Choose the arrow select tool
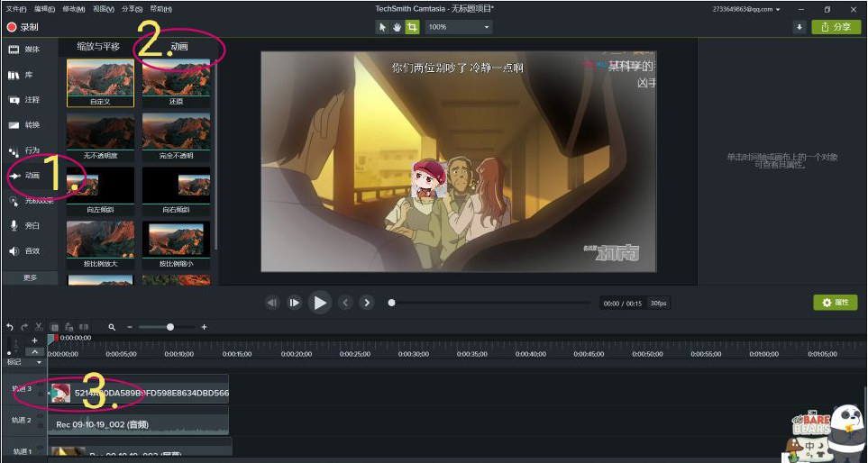868x463 pixels. pyautogui.click(x=382, y=27)
